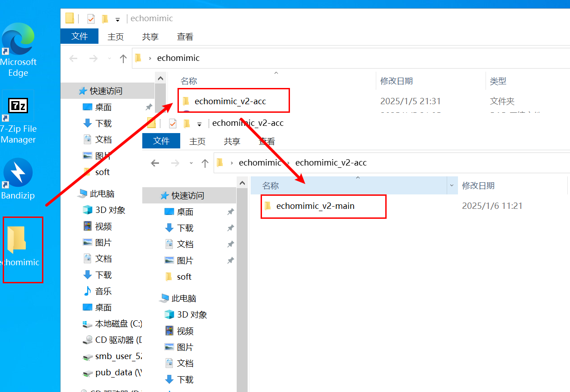Click New folder icon in echomimic title bar
Viewport: 570px width, 392px height.
click(105, 19)
